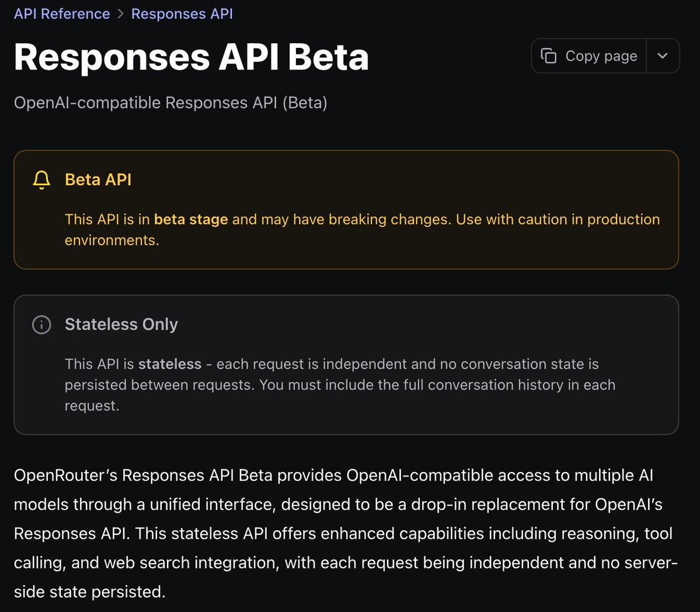
Task: Go to the Responses API breadcrumb
Action: point(182,14)
